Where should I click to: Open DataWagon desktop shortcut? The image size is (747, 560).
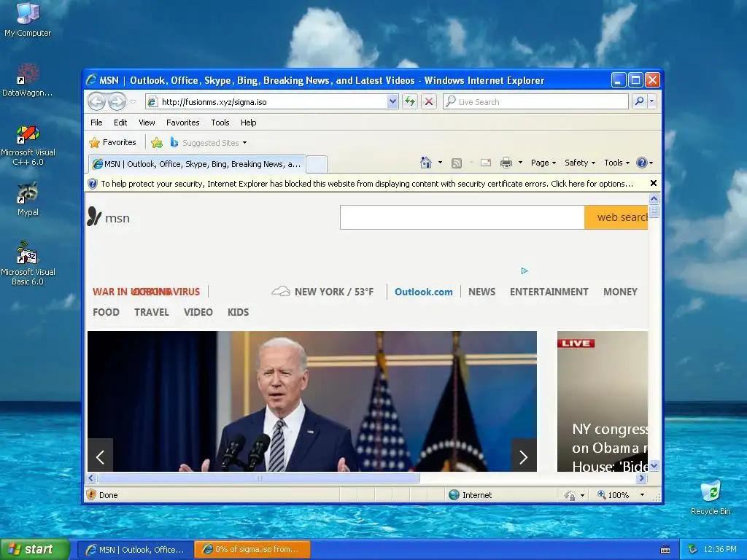[28, 79]
